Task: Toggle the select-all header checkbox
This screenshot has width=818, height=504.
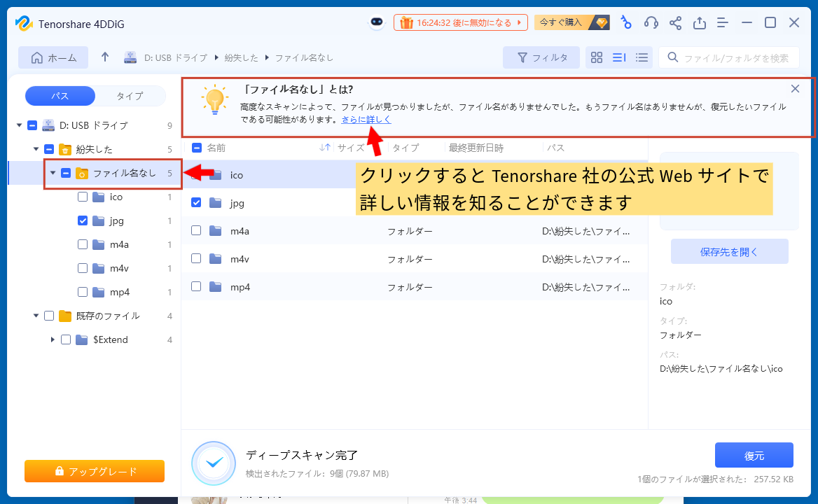Action: click(197, 148)
